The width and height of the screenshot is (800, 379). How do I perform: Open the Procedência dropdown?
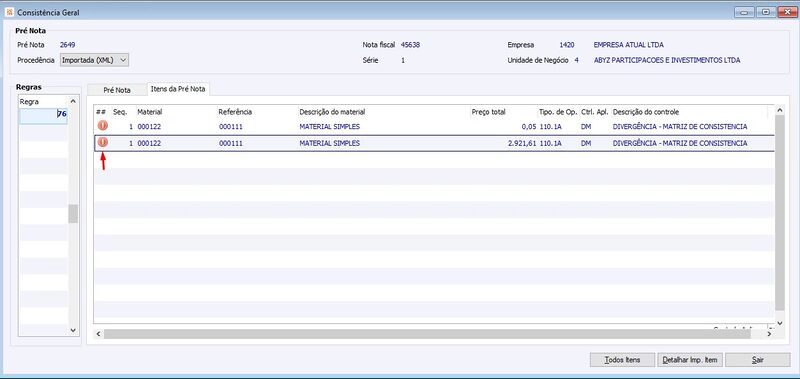coord(95,60)
